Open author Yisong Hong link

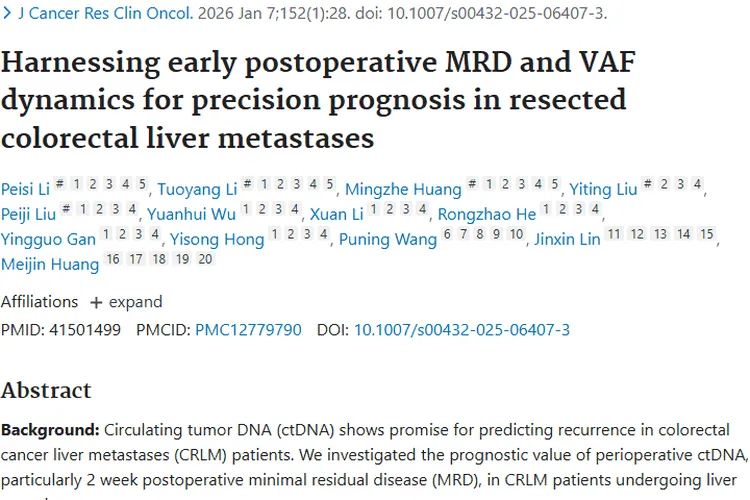pyautogui.click(x=217, y=239)
